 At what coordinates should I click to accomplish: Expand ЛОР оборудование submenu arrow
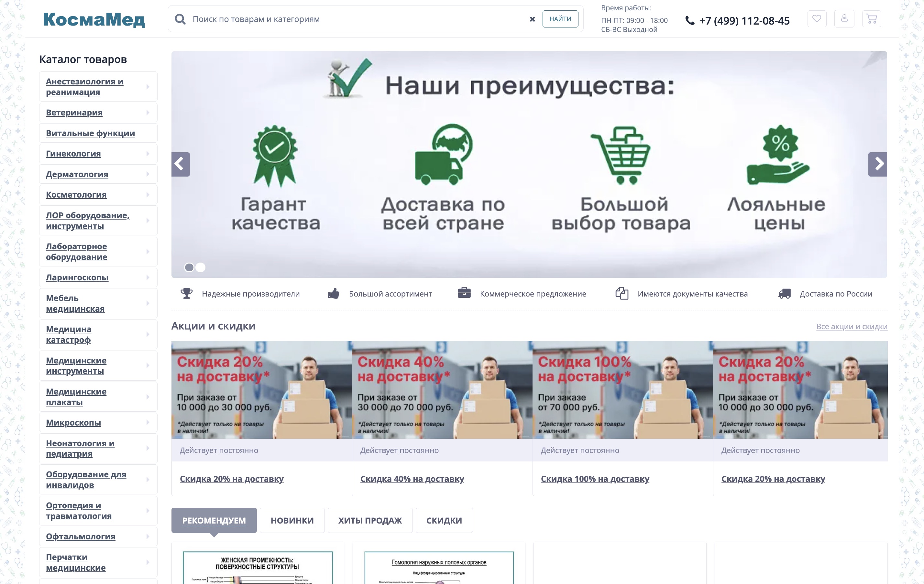pos(148,221)
